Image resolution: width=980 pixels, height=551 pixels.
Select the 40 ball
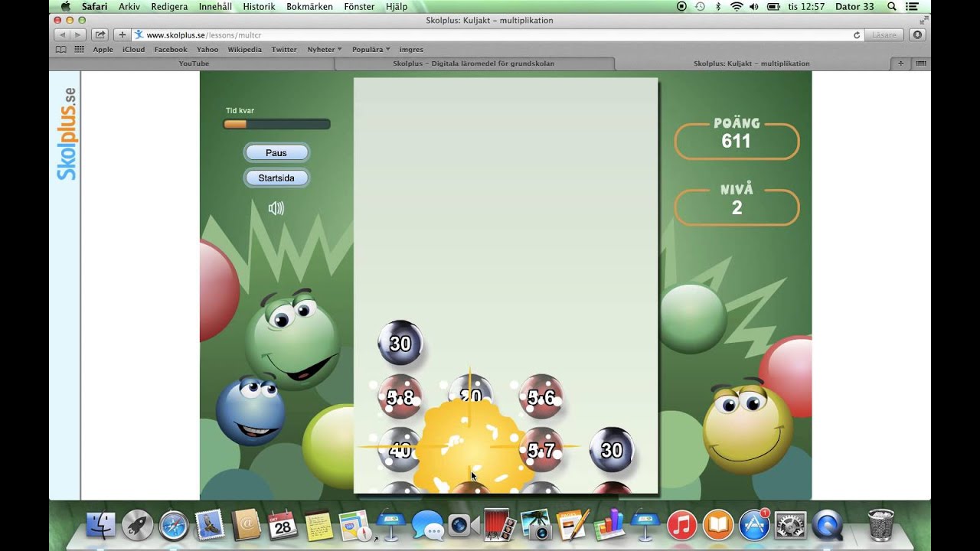pos(399,450)
